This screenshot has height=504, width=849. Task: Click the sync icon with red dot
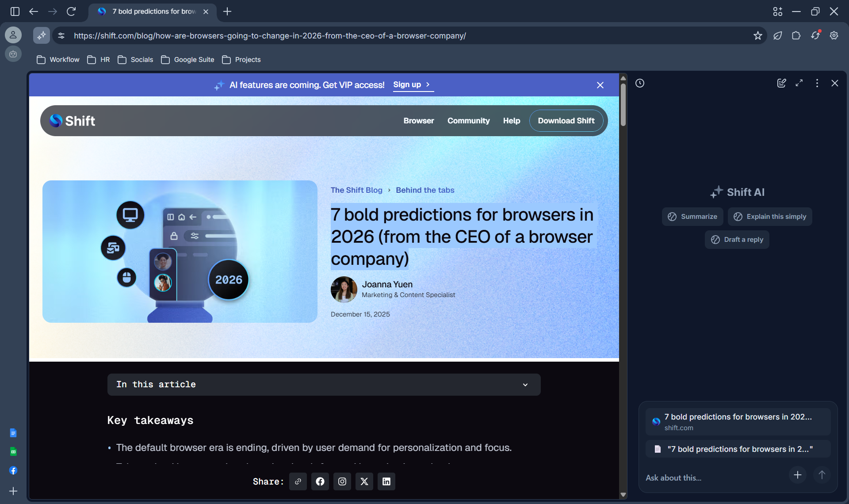click(x=816, y=35)
